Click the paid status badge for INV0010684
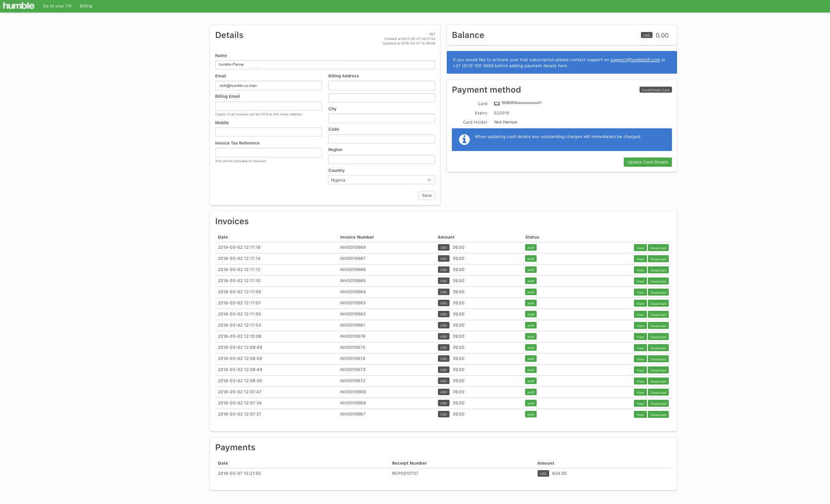830x504 pixels. tap(531, 292)
